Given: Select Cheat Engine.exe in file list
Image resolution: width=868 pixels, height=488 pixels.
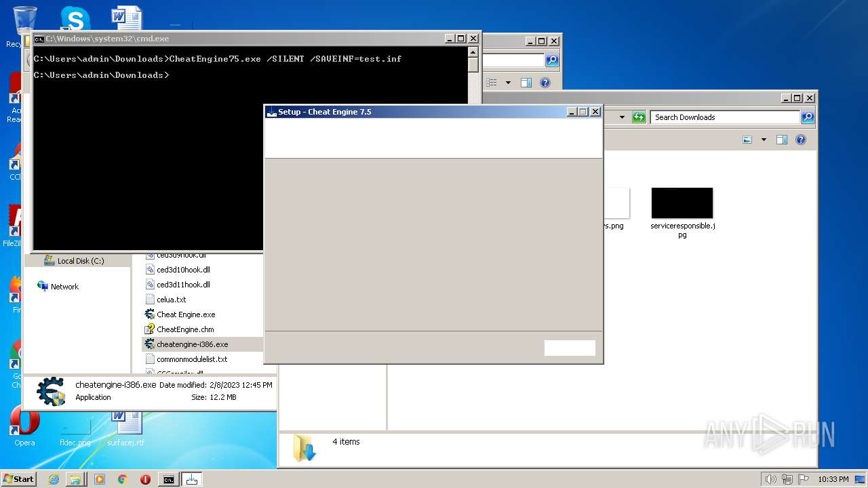Looking at the screenshot, I should tap(186, 314).
